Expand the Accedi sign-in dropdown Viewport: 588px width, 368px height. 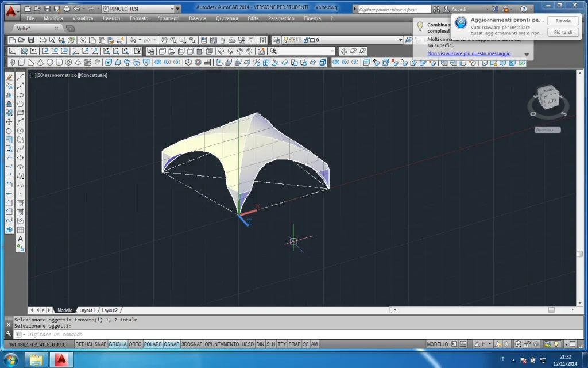click(487, 9)
